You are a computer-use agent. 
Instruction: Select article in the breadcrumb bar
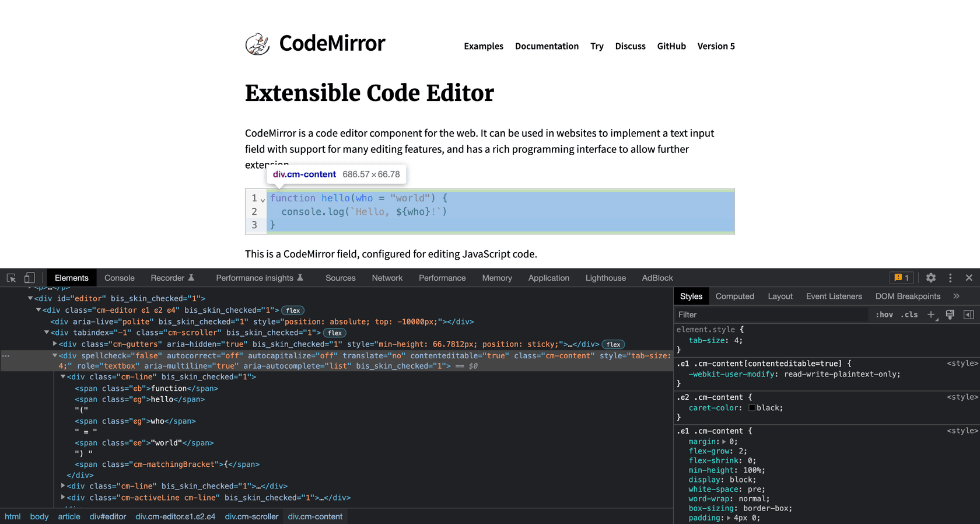[69, 516]
